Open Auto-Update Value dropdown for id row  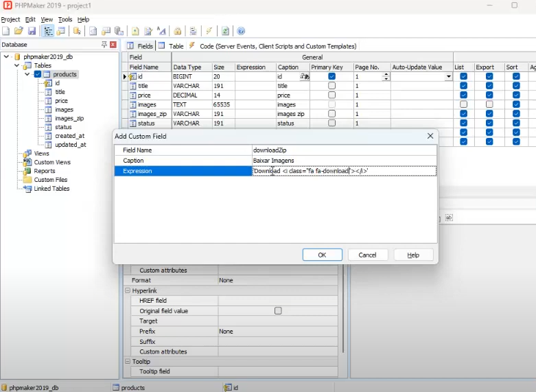click(x=448, y=77)
